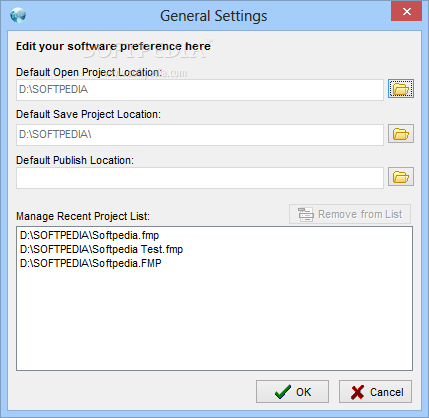This screenshot has width=429, height=418.
Task: Browse folder for Default Publish Location
Action: [401, 177]
